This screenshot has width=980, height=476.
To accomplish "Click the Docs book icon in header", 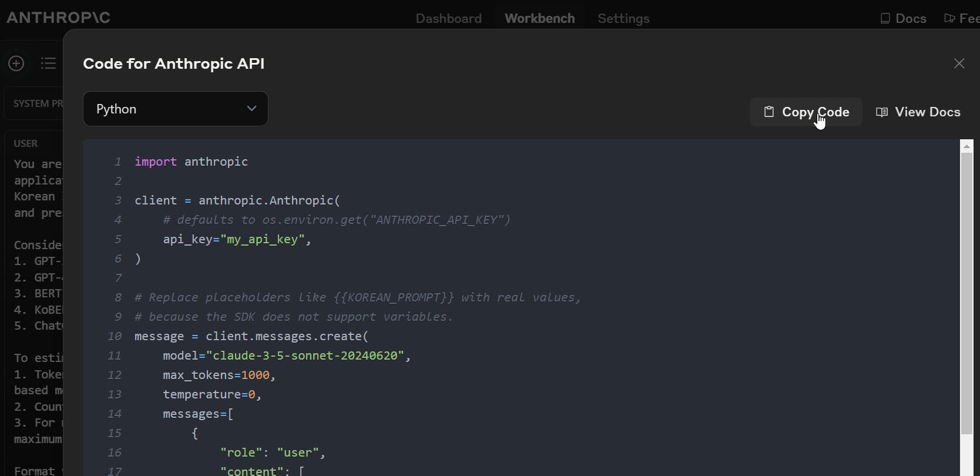I will pyautogui.click(x=885, y=18).
